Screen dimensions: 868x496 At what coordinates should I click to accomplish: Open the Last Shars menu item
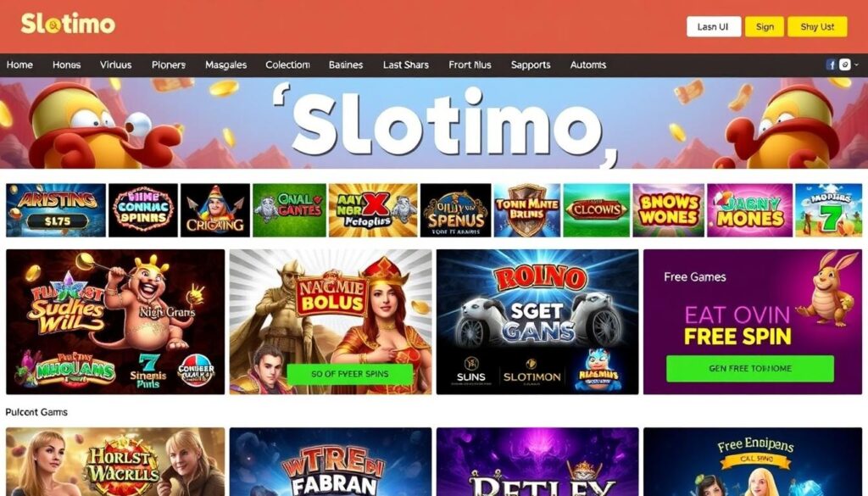click(406, 64)
